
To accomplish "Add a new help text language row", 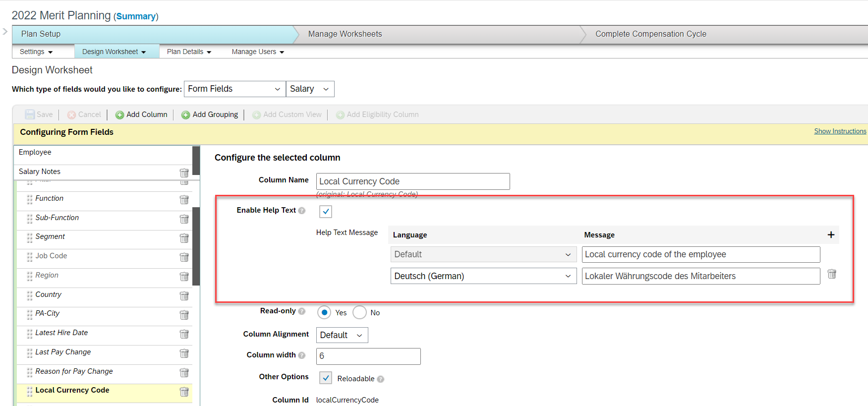I will [x=831, y=235].
